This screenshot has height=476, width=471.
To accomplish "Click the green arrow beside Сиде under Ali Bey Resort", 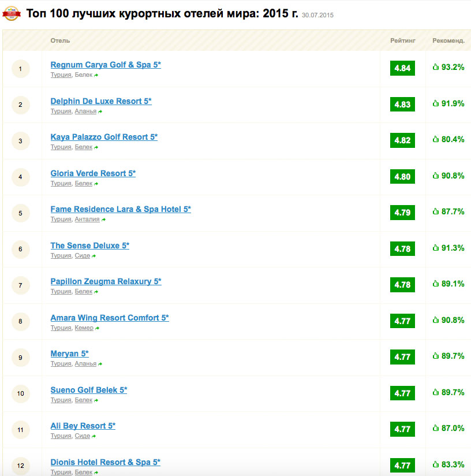I will point(94,437).
